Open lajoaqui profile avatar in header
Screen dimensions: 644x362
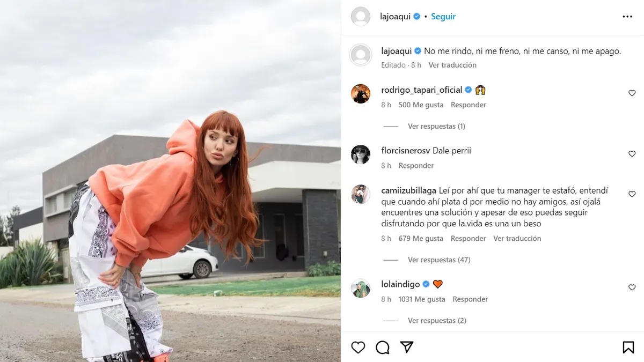(361, 17)
